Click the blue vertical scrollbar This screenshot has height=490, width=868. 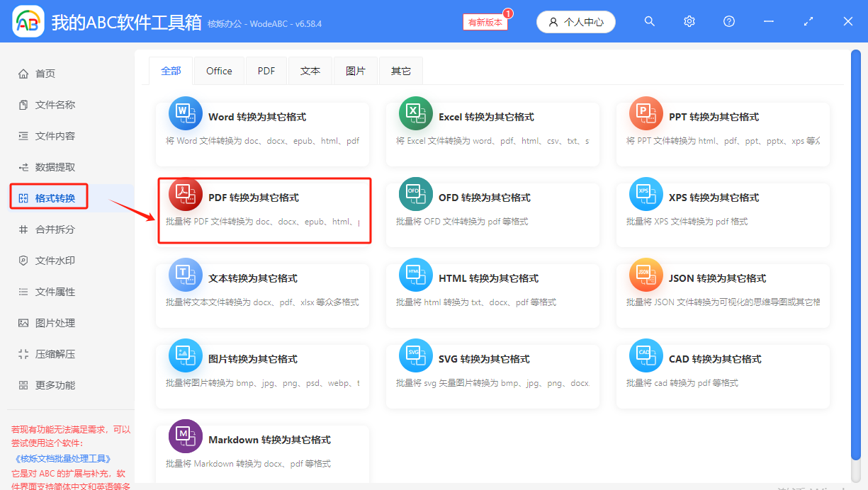coord(855,262)
